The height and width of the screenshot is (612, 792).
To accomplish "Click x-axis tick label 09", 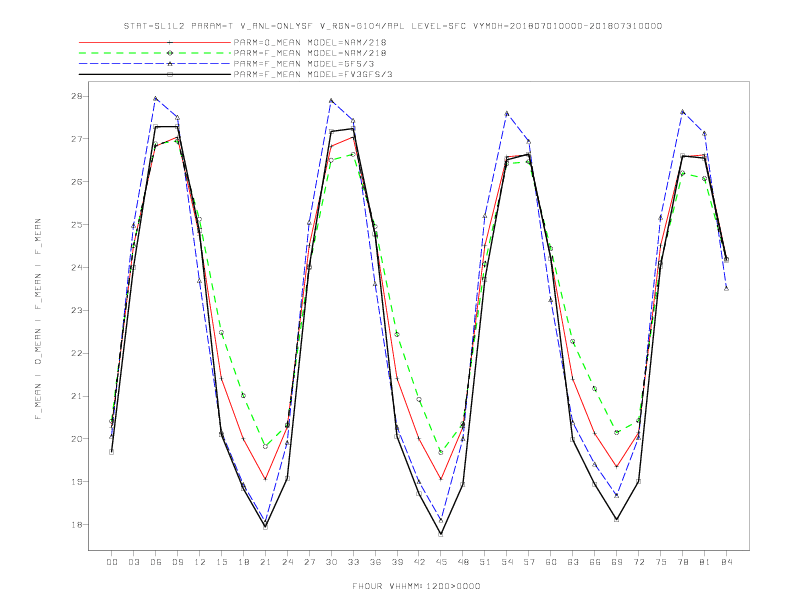I will pos(177,562).
